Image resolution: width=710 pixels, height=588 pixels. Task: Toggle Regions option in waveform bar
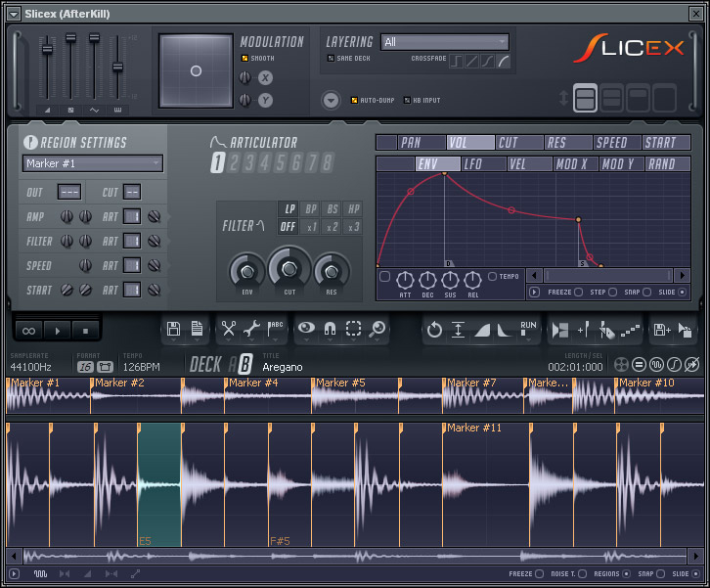click(626, 574)
